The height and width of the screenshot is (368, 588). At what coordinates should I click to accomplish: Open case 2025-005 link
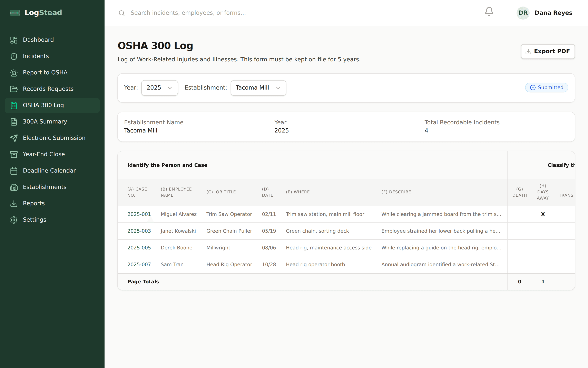[139, 248]
